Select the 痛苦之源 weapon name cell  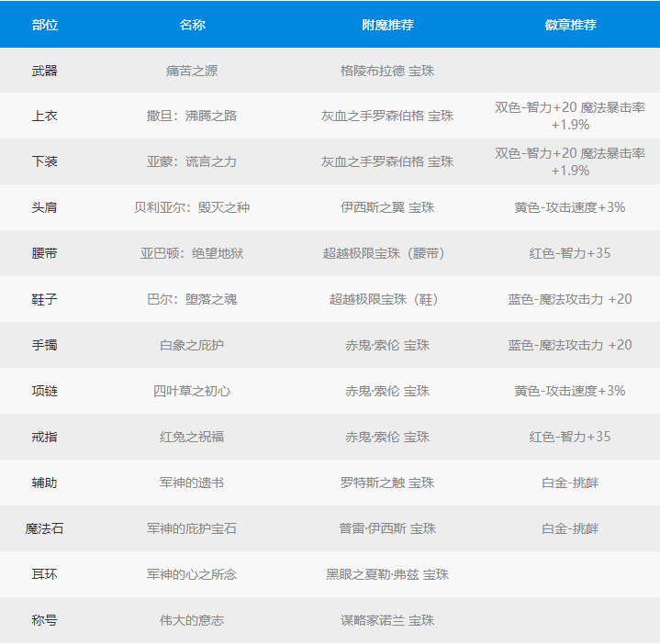192,71
